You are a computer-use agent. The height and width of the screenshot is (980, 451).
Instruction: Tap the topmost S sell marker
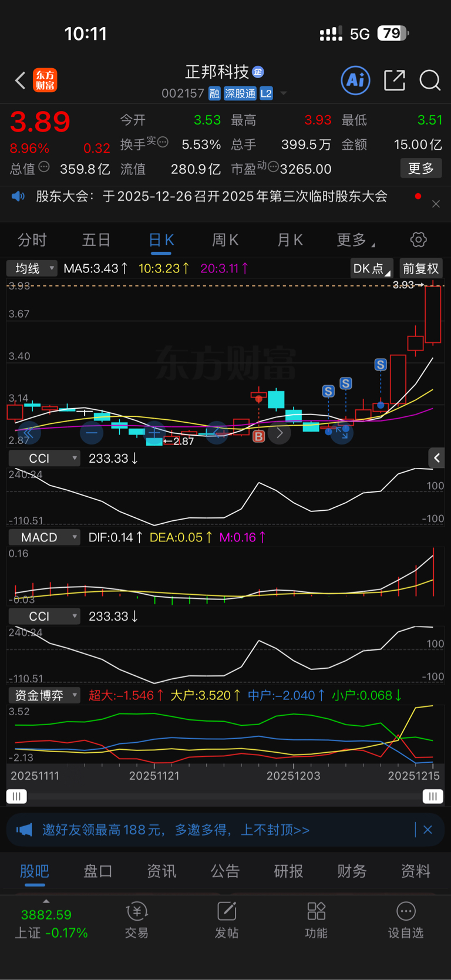381,365
